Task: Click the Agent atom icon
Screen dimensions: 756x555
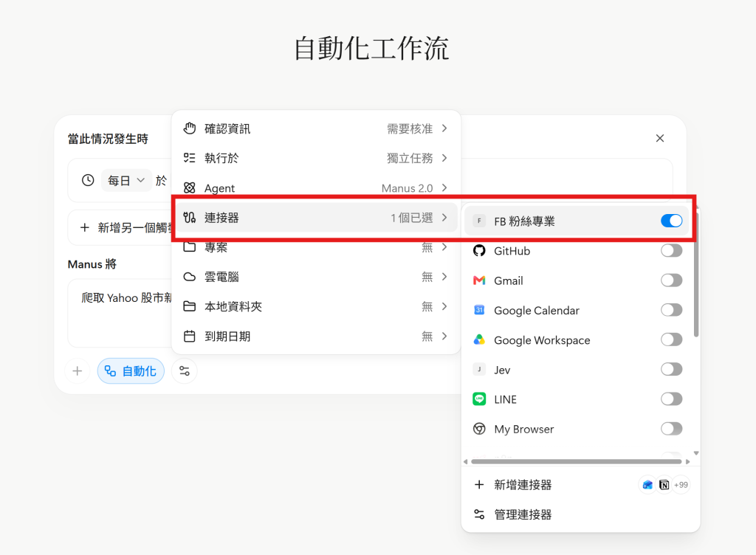Action: pos(190,188)
